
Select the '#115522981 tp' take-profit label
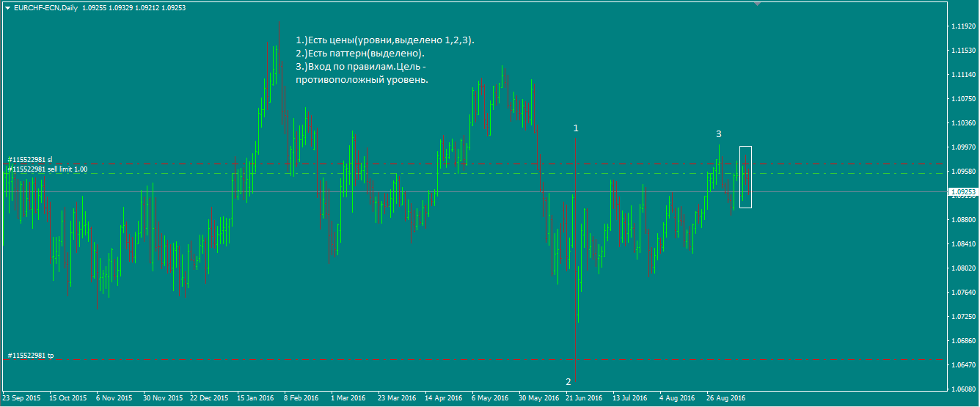31,356
